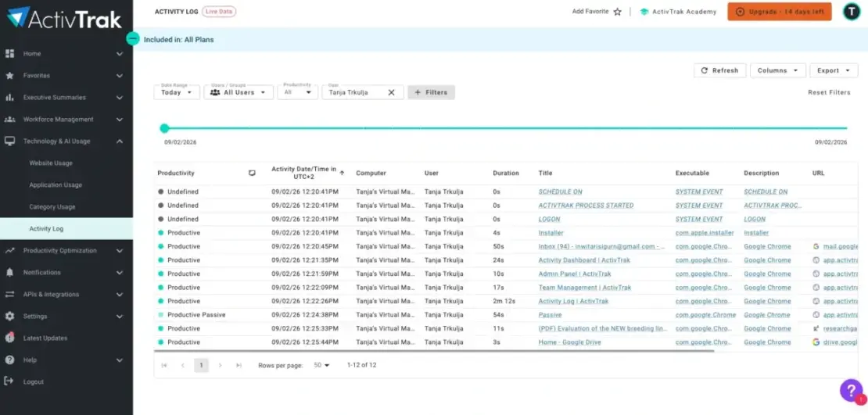Click the Executive Summaries bar chart icon
This screenshot has height=415, width=868.
(x=9, y=98)
